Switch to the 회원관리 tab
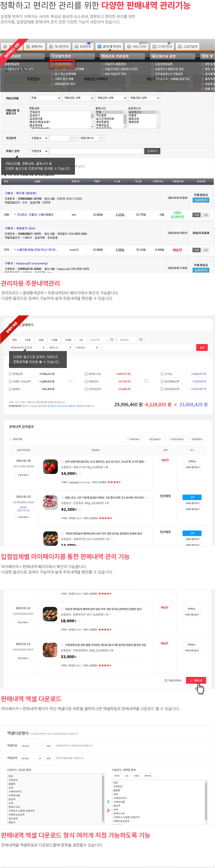Image resolution: width=215 pixels, height=868 pixels. pyautogui.click(x=83, y=47)
